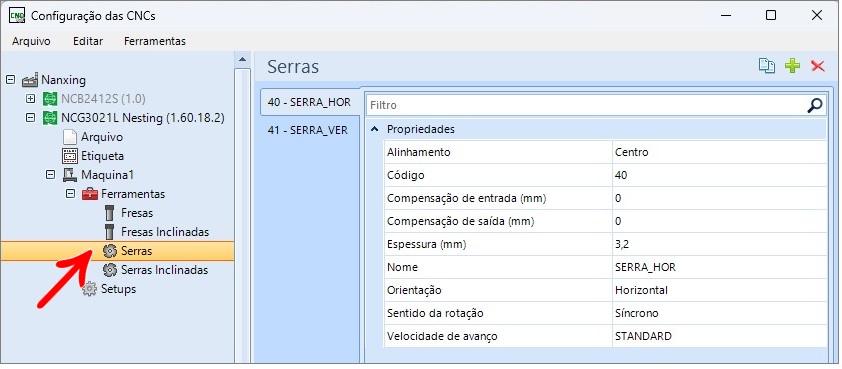The image size is (842, 369).
Task: Click the Orientação property label
Action: coord(414,290)
